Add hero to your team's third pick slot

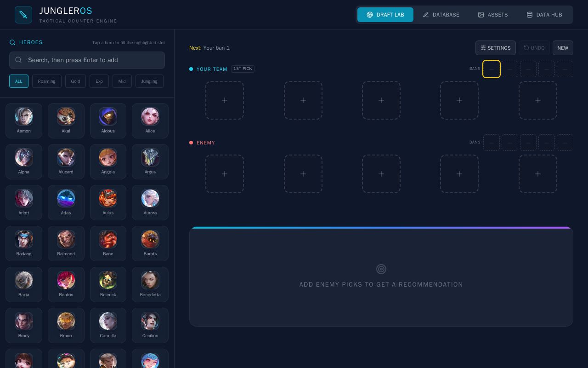381,100
